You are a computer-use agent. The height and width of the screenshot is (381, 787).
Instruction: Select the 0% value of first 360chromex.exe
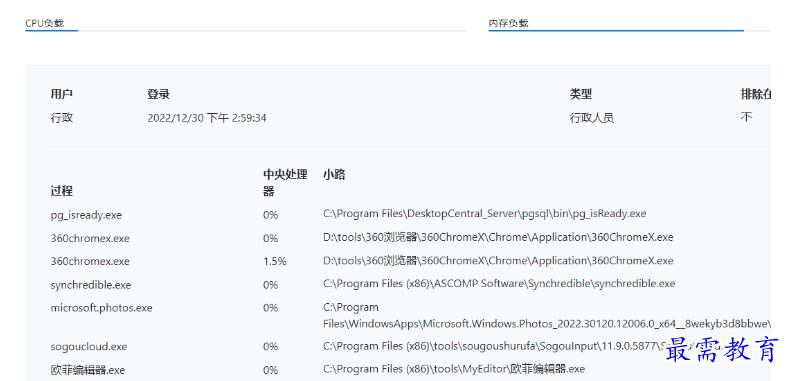(x=270, y=238)
